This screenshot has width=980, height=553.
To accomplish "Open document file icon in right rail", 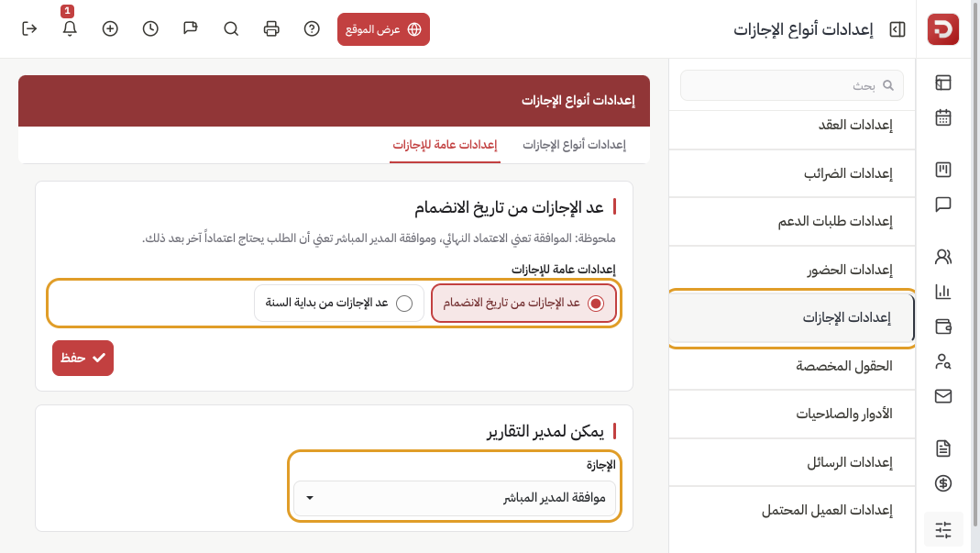I will 943,448.
